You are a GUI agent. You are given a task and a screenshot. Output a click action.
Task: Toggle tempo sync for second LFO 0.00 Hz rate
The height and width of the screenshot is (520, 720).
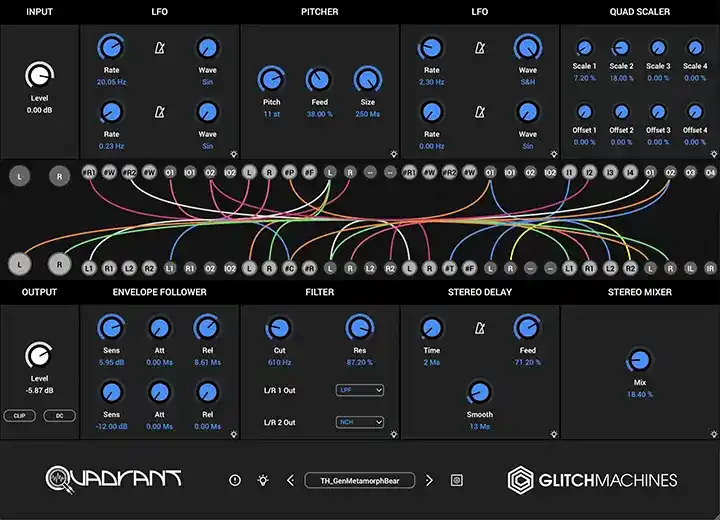point(480,112)
